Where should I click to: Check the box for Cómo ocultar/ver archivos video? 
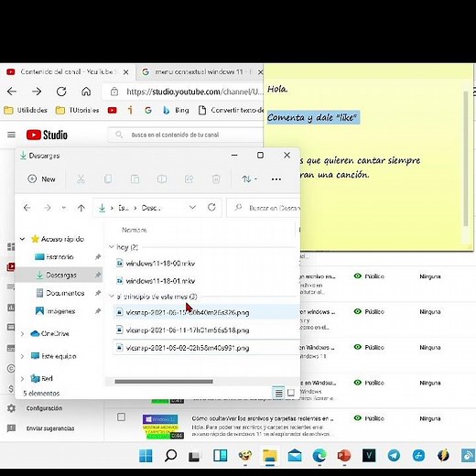121,417
